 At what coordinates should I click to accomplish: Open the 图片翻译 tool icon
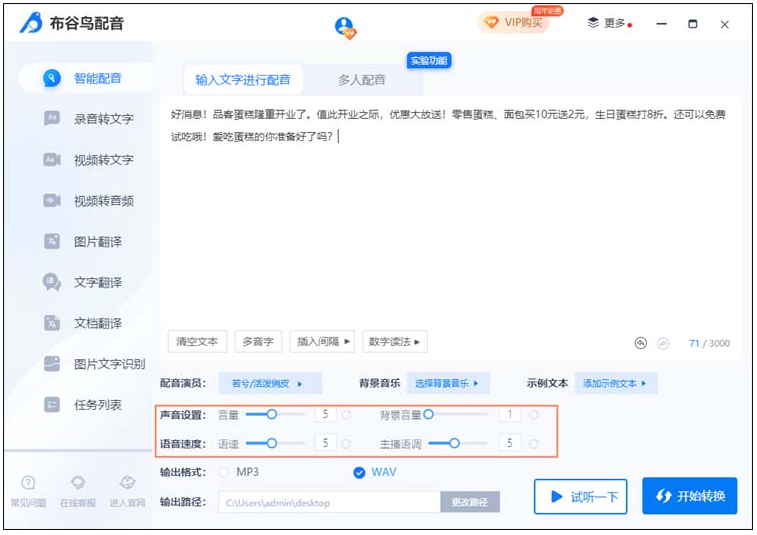52,242
